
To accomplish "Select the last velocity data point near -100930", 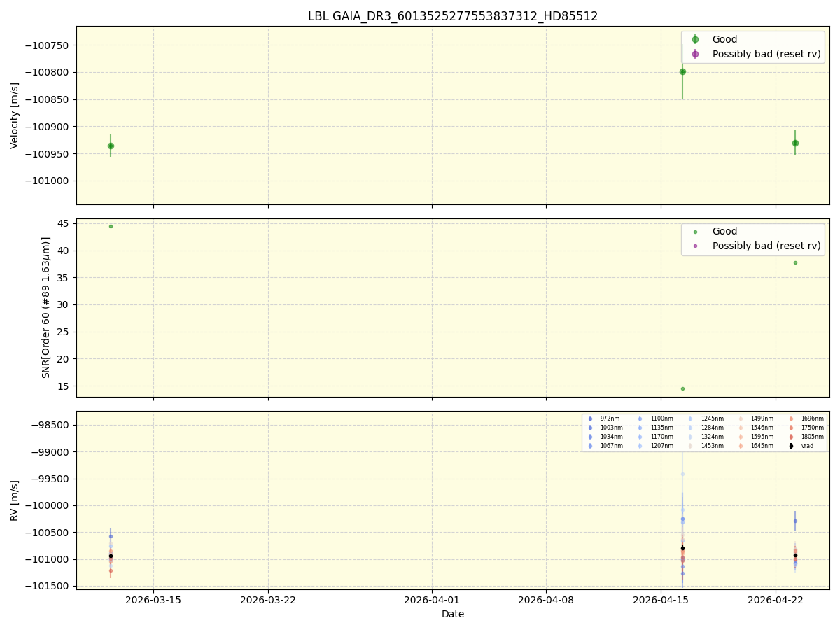I will point(795,143).
